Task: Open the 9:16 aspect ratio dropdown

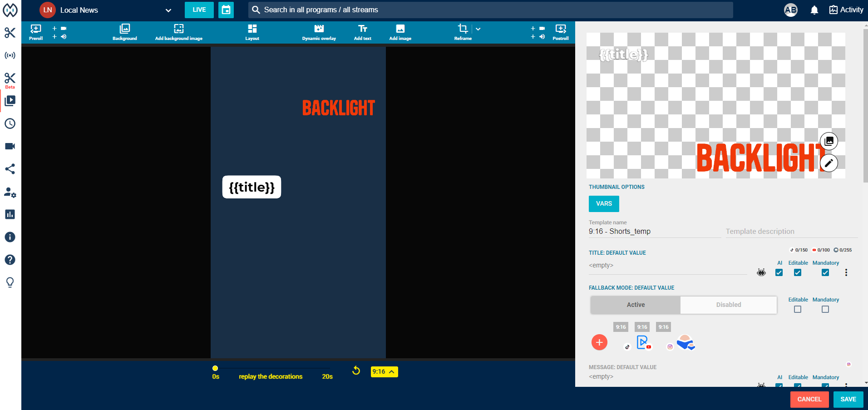Action: (x=384, y=371)
